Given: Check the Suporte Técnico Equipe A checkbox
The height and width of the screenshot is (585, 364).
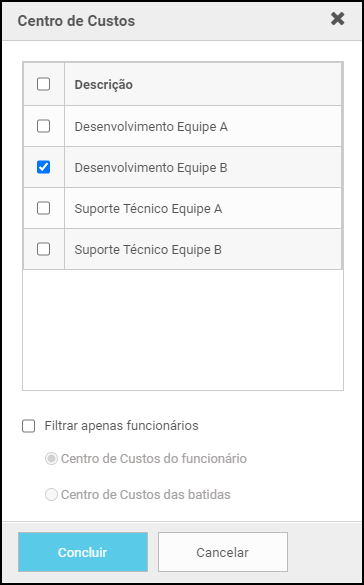Looking at the screenshot, I should point(44,208).
